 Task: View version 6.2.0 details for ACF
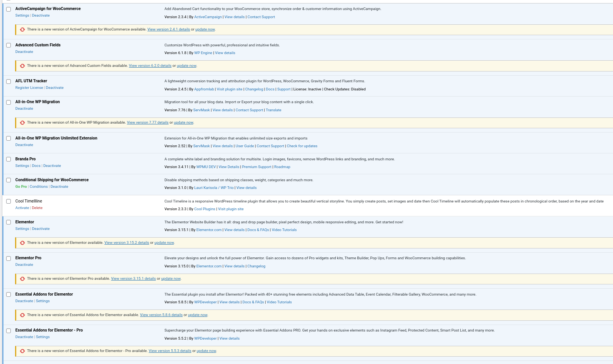click(150, 66)
